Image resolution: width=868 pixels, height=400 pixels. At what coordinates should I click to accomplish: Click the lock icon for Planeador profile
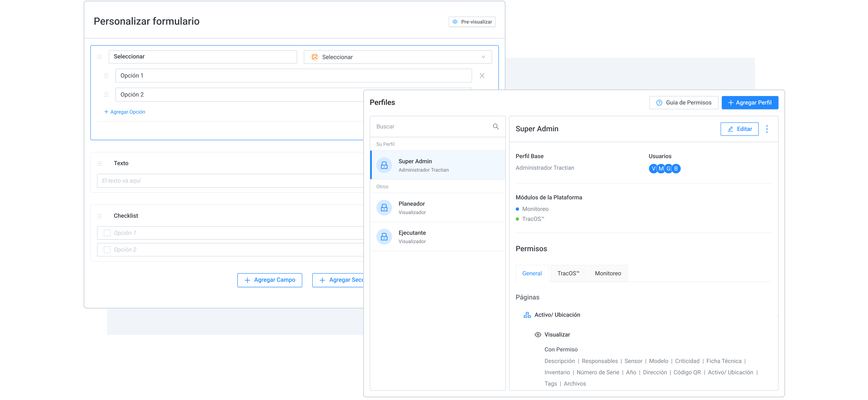[384, 208]
